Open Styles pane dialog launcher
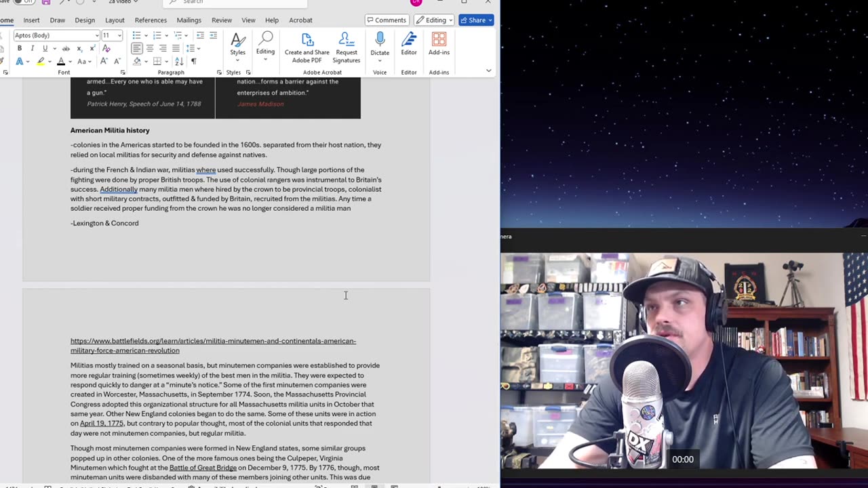This screenshot has width=868, height=488. coord(248,73)
